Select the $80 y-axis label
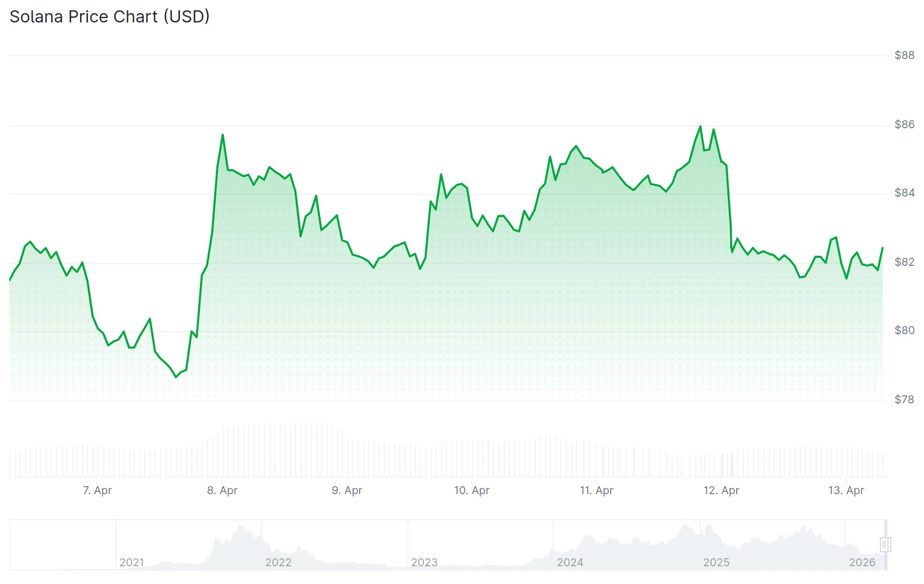Image resolution: width=924 pixels, height=584 pixels. click(x=904, y=330)
